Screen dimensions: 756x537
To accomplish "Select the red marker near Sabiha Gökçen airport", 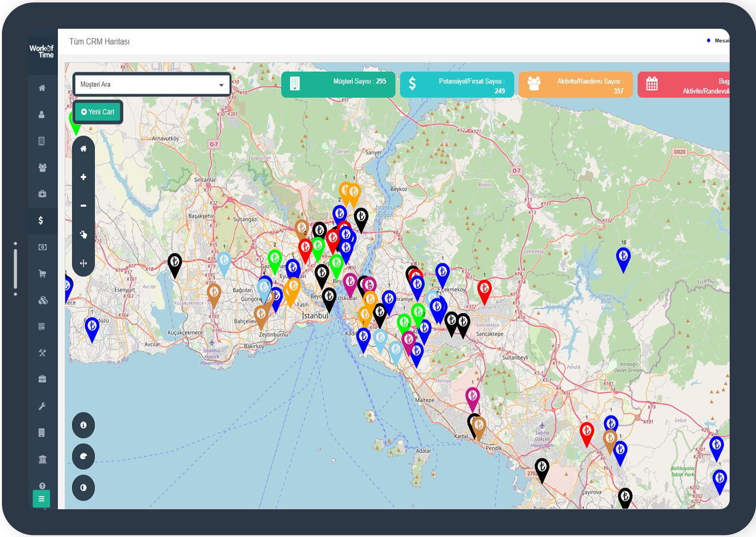I will pos(587,435).
